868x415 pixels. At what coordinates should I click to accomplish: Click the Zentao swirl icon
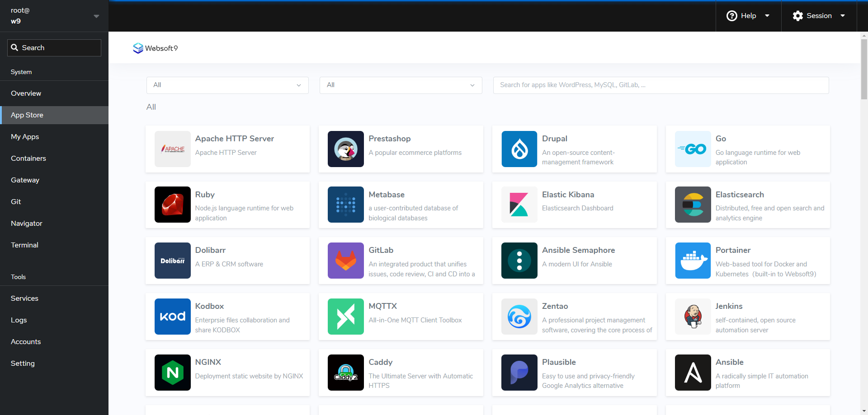click(x=519, y=317)
